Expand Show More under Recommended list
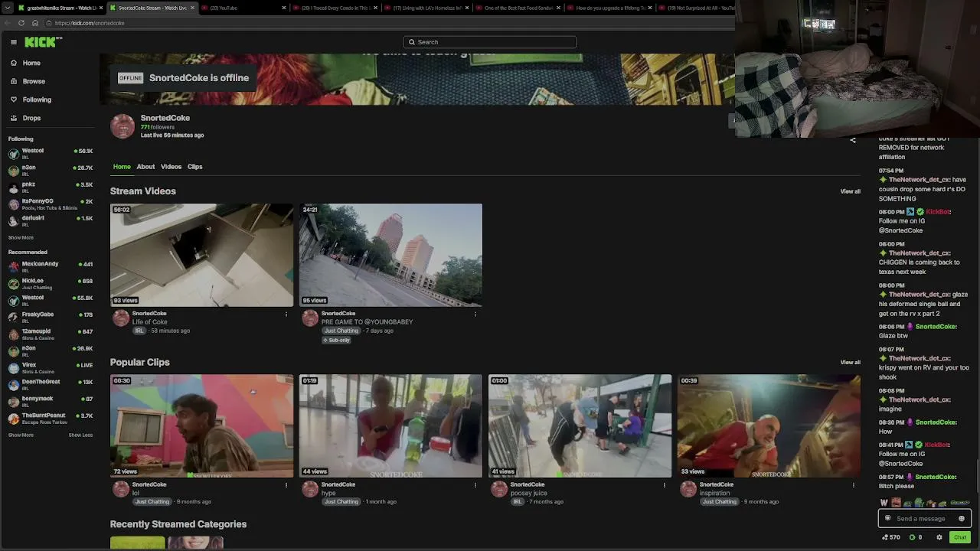The height and width of the screenshot is (551, 980). [21, 435]
